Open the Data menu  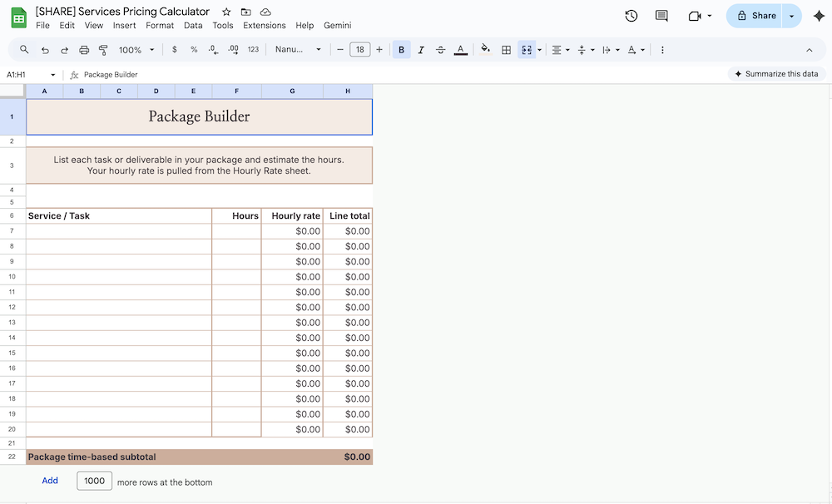[193, 26]
